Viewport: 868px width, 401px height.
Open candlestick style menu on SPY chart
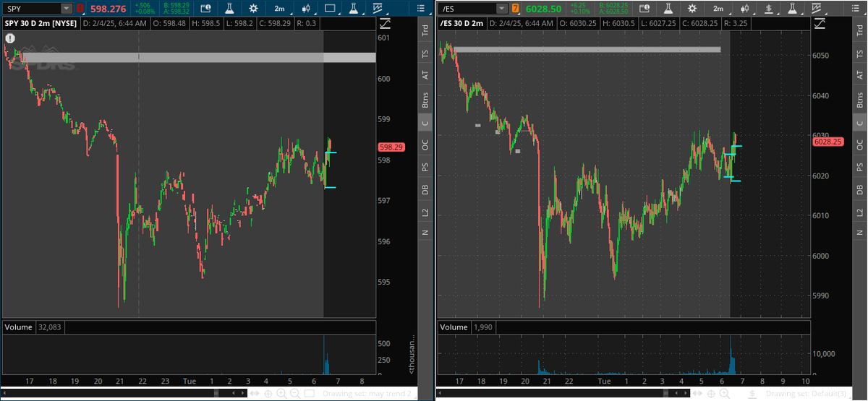(x=305, y=9)
